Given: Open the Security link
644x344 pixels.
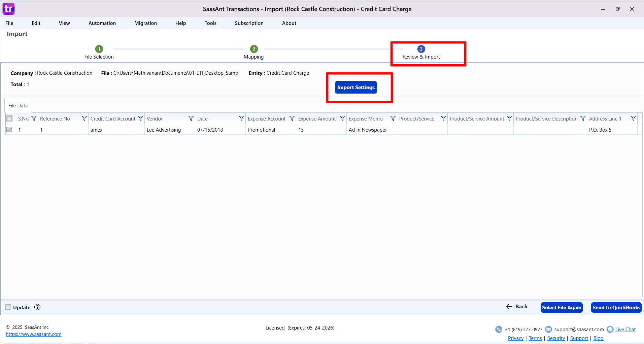Looking at the screenshot, I should pos(556,338).
